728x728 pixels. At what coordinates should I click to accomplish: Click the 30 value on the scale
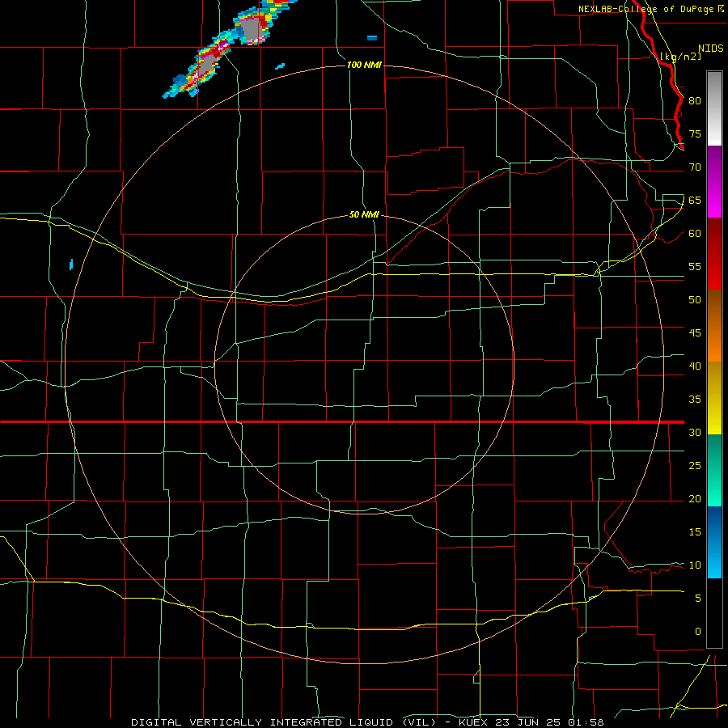click(x=695, y=432)
